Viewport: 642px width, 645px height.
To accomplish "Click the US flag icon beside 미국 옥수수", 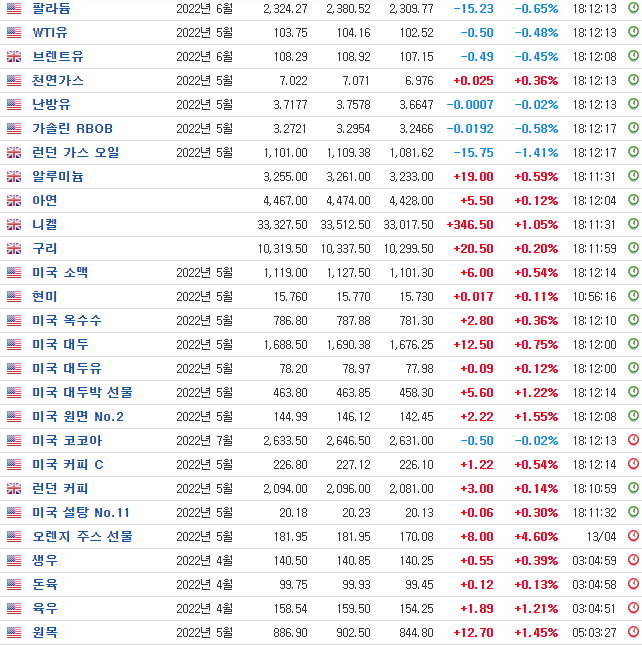I will coord(14,320).
